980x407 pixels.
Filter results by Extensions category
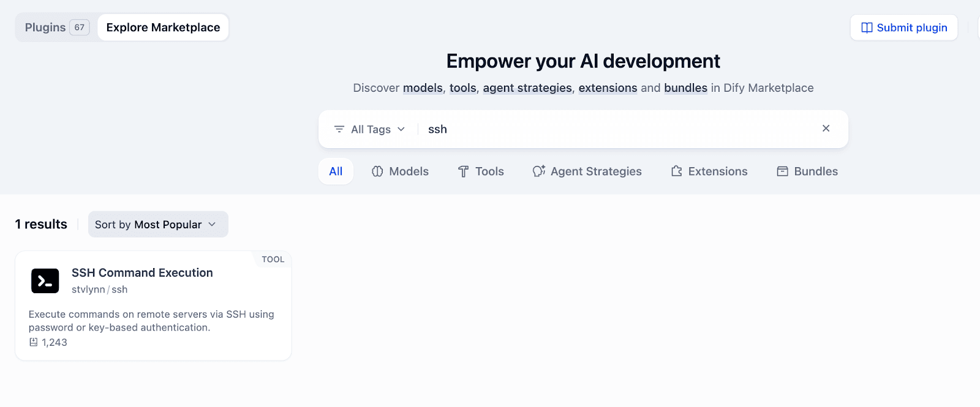click(x=709, y=171)
